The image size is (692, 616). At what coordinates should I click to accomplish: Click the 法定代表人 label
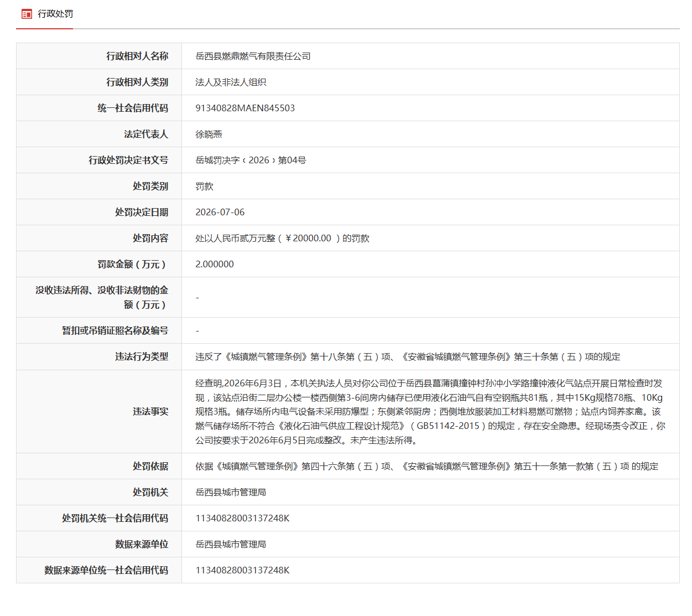tap(146, 134)
